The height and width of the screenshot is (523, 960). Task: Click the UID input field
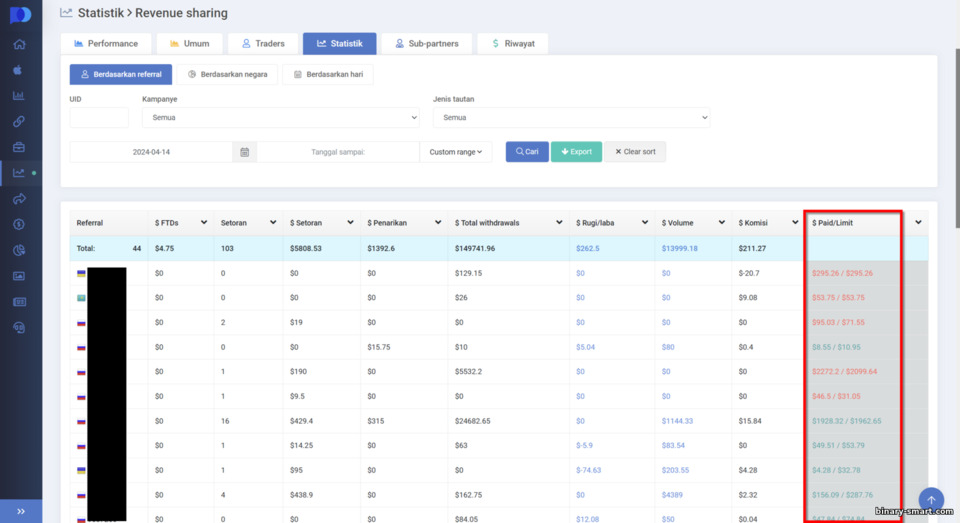click(99, 117)
